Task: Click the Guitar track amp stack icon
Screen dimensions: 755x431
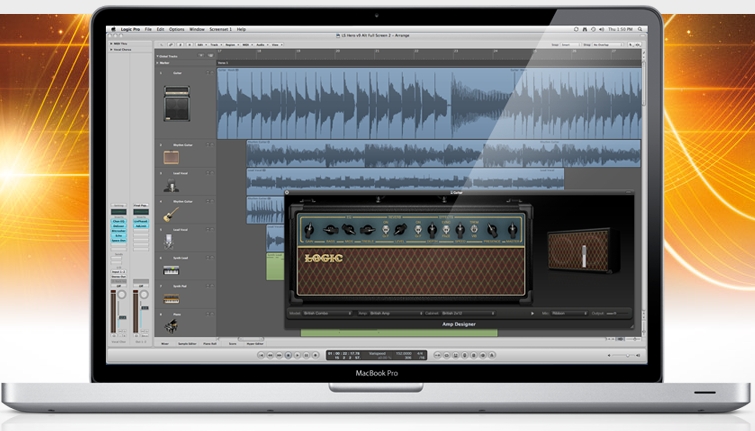Action: pyautogui.click(x=177, y=103)
